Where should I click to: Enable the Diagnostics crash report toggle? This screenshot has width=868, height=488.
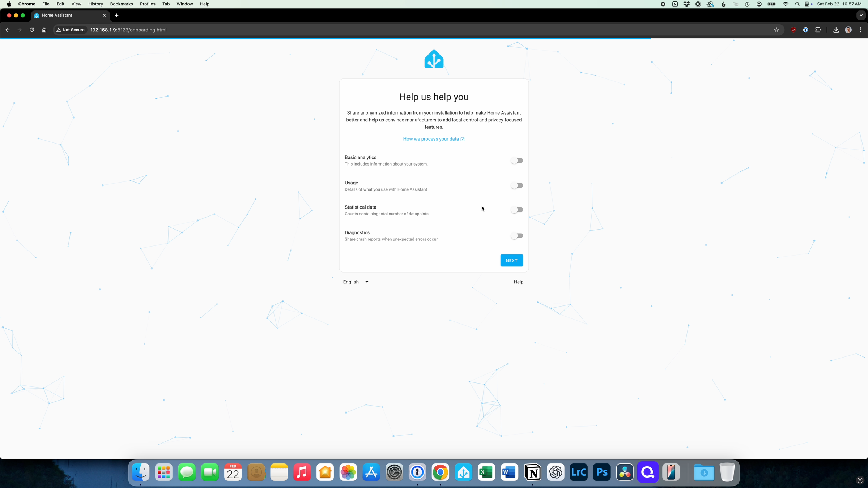point(517,235)
